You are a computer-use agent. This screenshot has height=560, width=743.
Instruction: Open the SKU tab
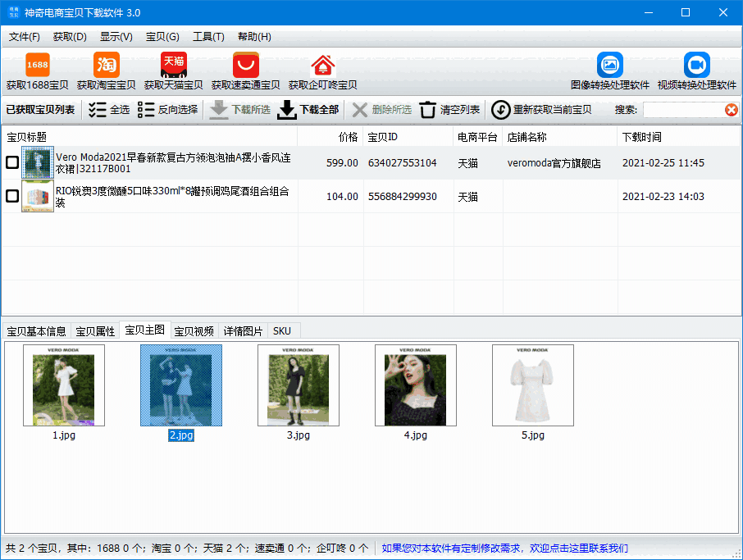coord(282,330)
